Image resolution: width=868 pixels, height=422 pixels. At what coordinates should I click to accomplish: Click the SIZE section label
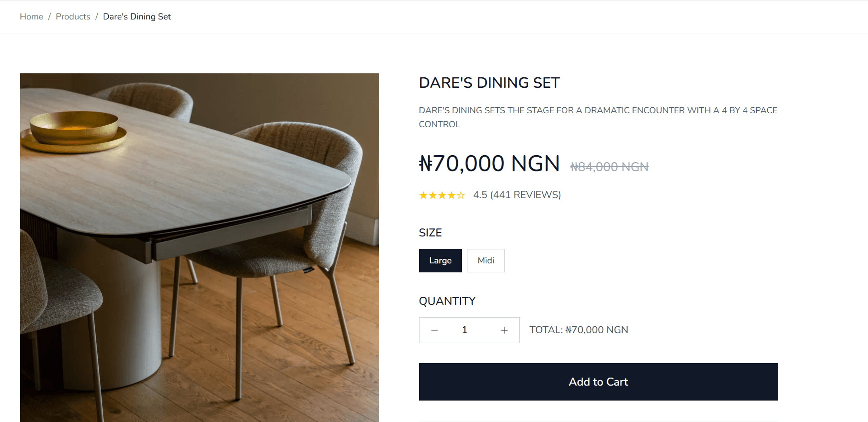[x=430, y=233]
